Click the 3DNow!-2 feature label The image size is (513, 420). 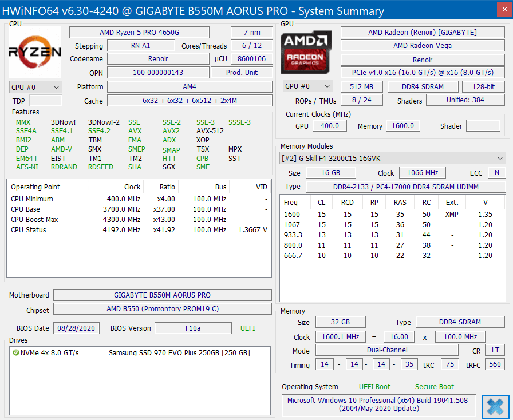104,122
